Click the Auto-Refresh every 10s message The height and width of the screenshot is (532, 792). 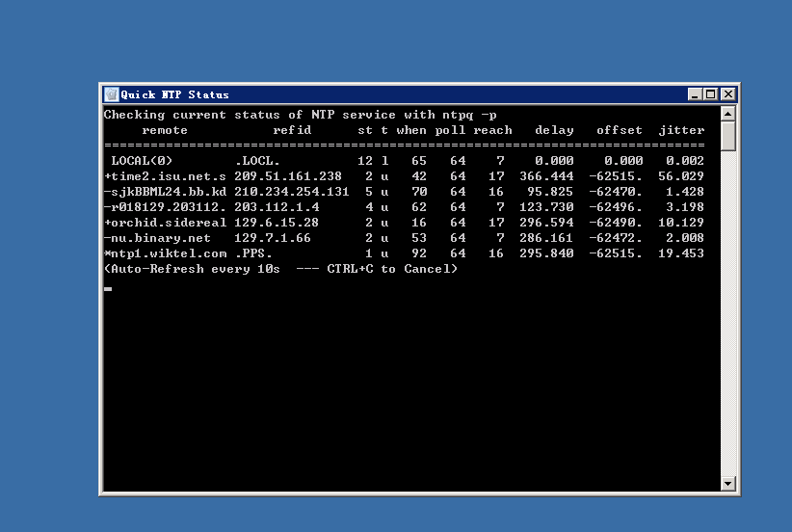click(x=280, y=269)
